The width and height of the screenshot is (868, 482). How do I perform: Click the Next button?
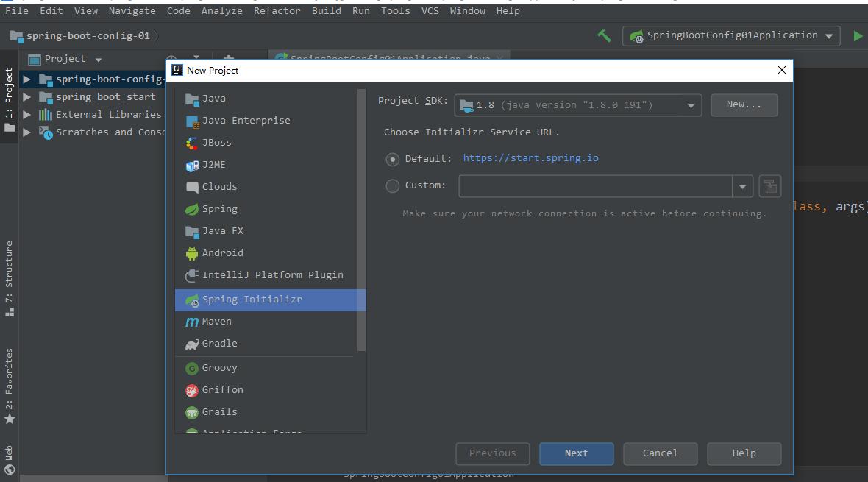click(x=576, y=454)
